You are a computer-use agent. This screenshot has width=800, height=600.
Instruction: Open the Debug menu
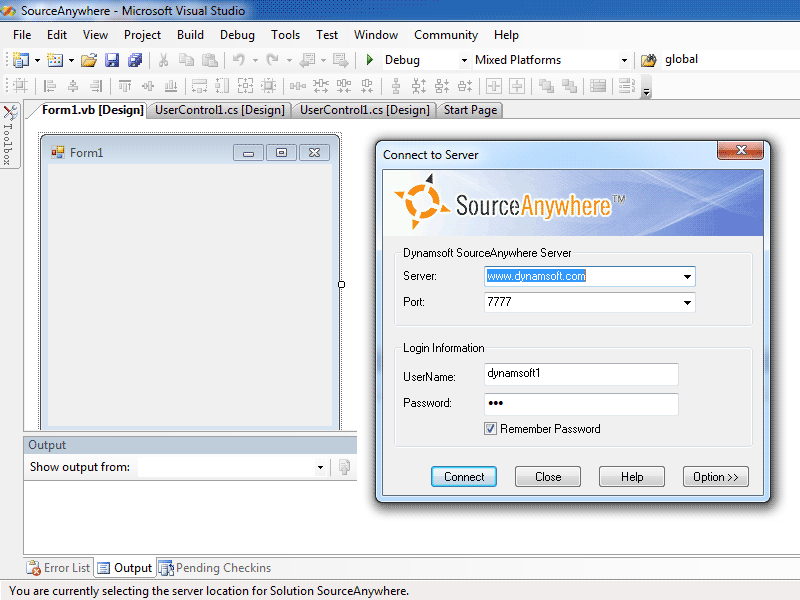237,34
